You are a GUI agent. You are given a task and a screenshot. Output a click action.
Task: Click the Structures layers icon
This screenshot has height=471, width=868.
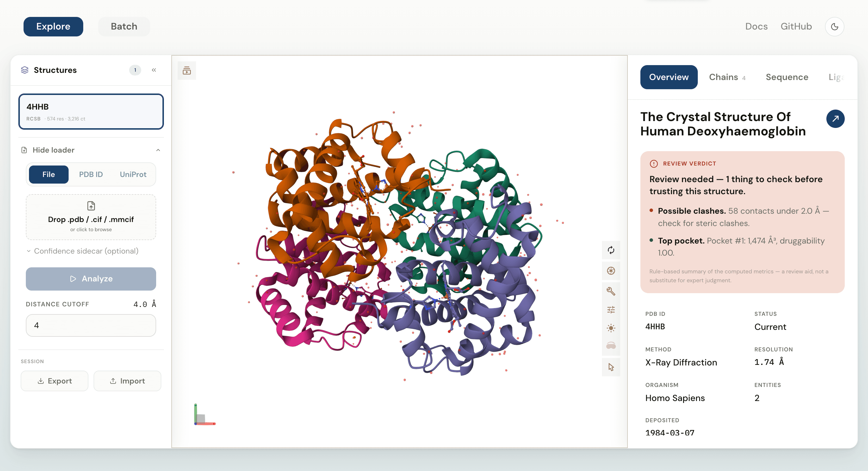coord(25,70)
